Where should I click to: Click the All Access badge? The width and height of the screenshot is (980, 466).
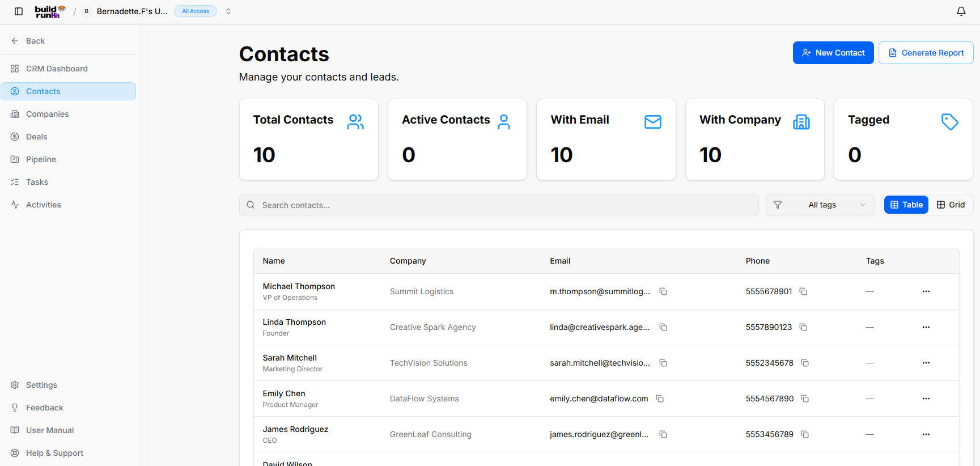click(196, 11)
